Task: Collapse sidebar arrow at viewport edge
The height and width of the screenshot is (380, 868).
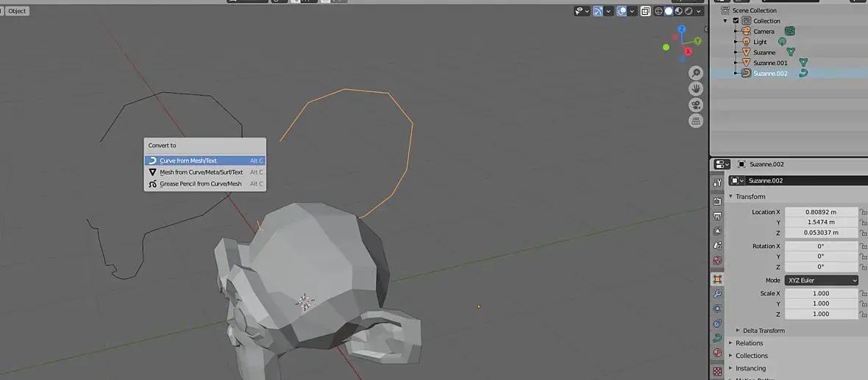Action: coord(706,29)
